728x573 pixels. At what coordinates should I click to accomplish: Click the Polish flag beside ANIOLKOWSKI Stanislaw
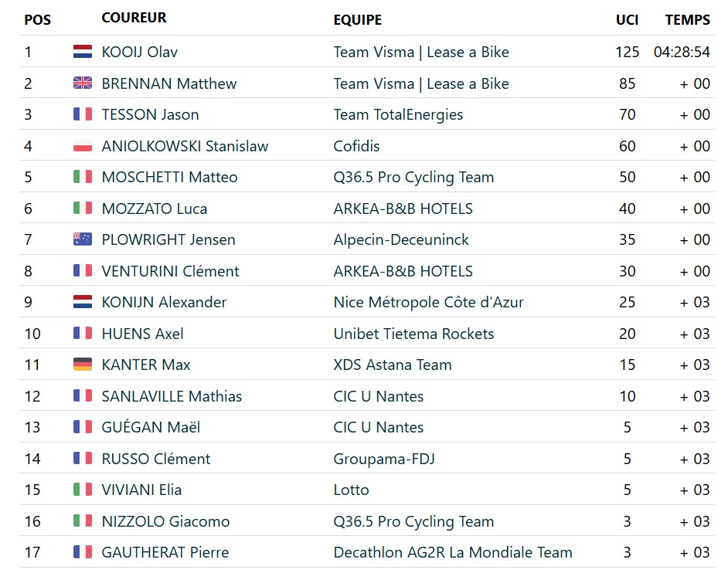coord(83,146)
